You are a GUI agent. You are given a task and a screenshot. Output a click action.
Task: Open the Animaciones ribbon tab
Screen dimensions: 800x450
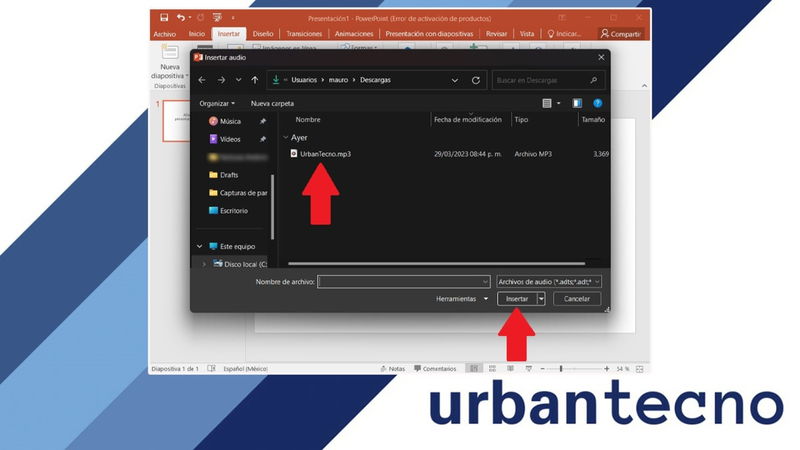[x=354, y=33]
